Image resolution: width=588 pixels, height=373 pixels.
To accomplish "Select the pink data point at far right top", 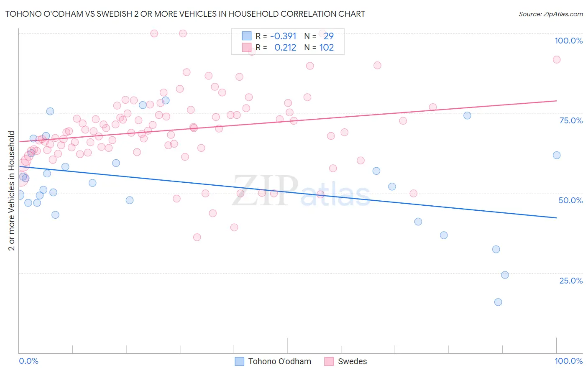I will pos(557,59).
